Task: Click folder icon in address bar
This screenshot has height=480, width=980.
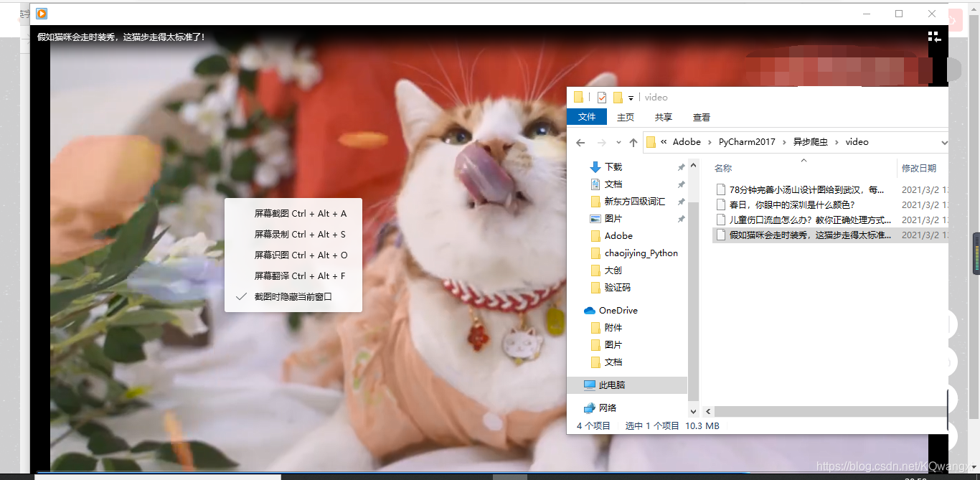Action: click(x=651, y=142)
